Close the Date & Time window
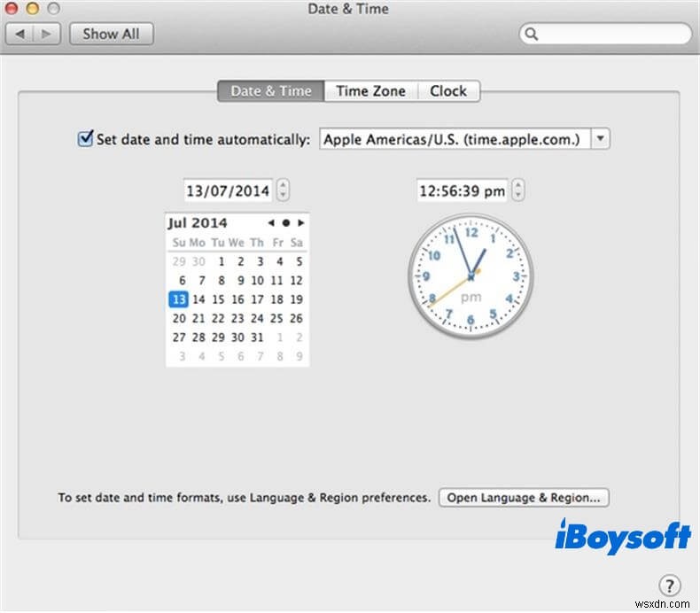 [x=11, y=8]
